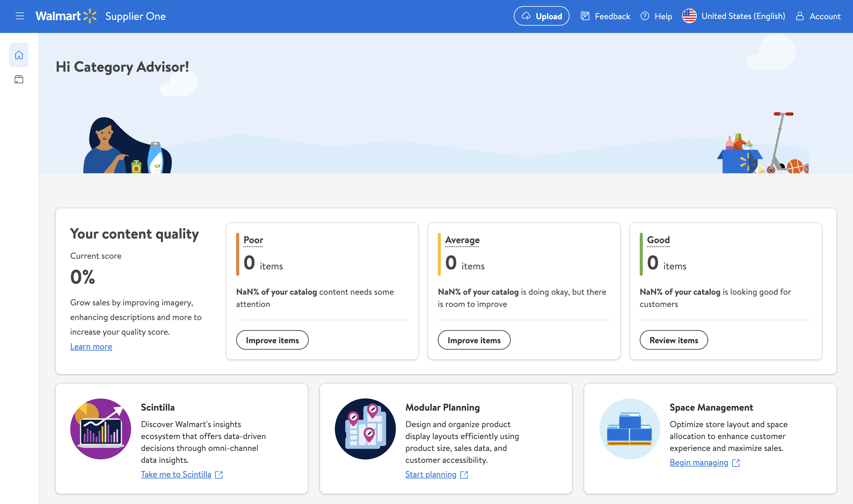This screenshot has width=853, height=504.
Task: Open the Feedback form
Action: (x=606, y=16)
